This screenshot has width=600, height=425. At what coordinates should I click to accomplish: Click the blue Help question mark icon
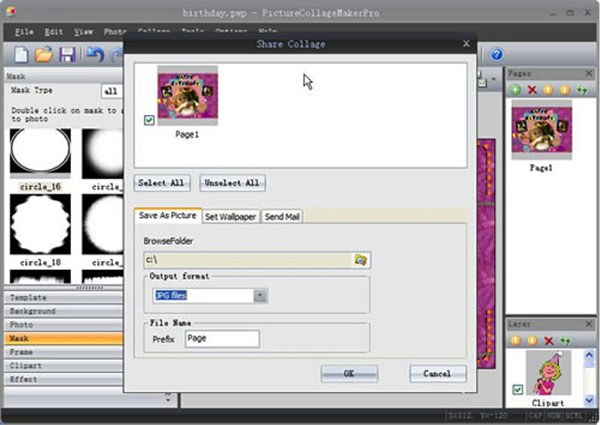(x=496, y=54)
